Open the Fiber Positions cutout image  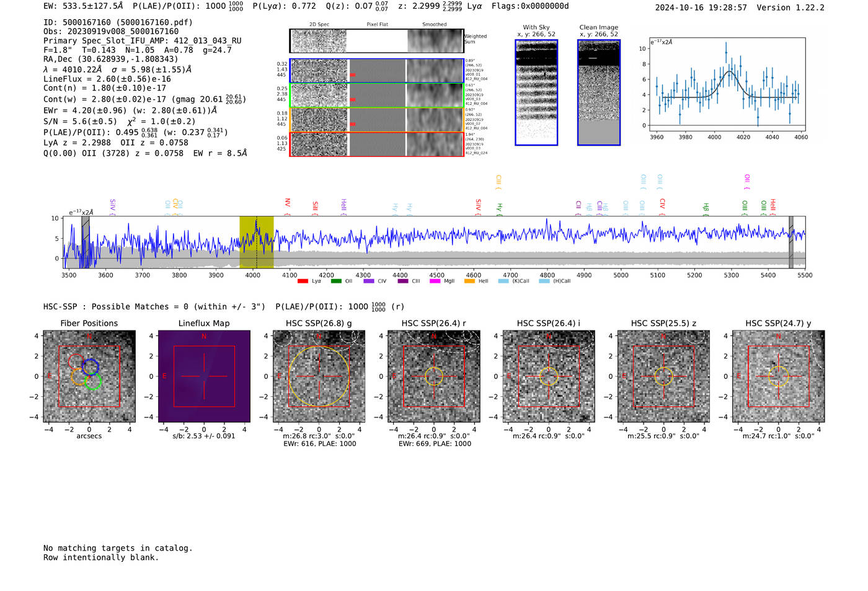(x=89, y=376)
